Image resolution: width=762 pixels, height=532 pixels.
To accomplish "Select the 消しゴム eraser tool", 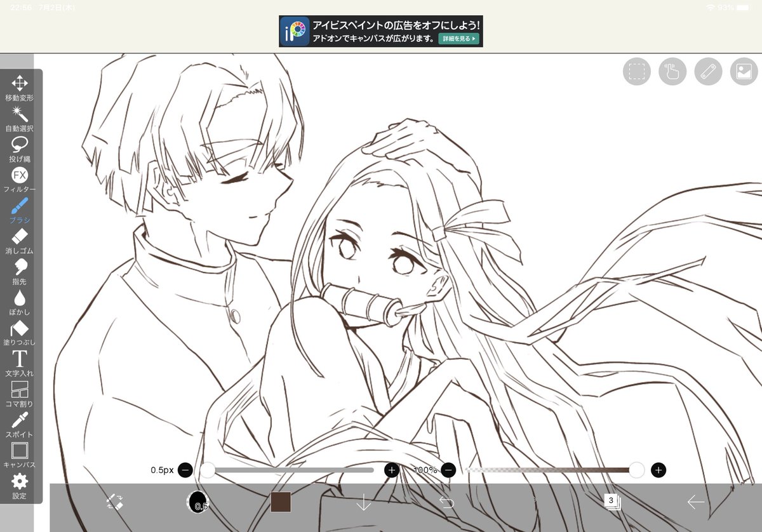I will [20, 241].
